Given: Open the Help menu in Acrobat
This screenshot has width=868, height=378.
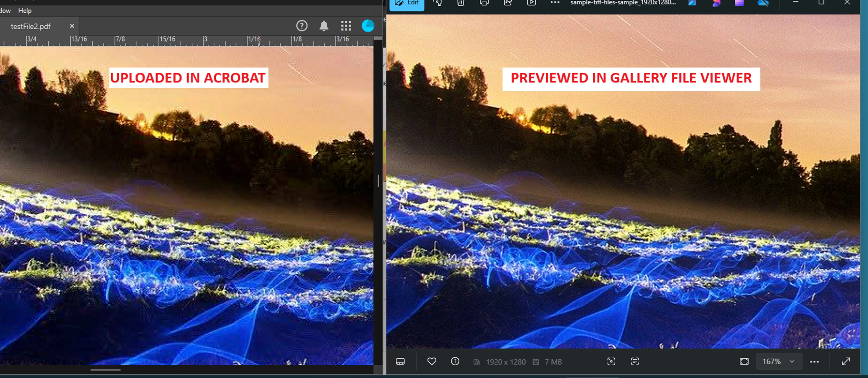Looking at the screenshot, I should tap(25, 11).
